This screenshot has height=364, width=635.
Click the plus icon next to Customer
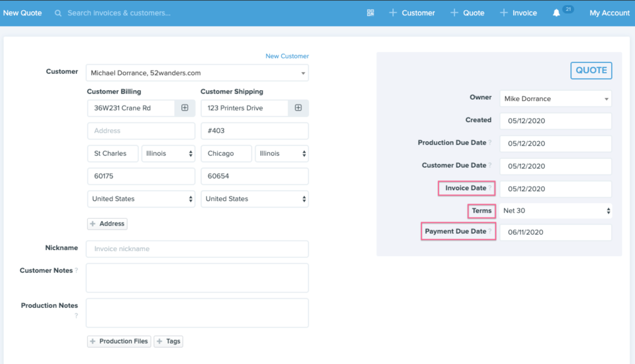pos(392,12)
